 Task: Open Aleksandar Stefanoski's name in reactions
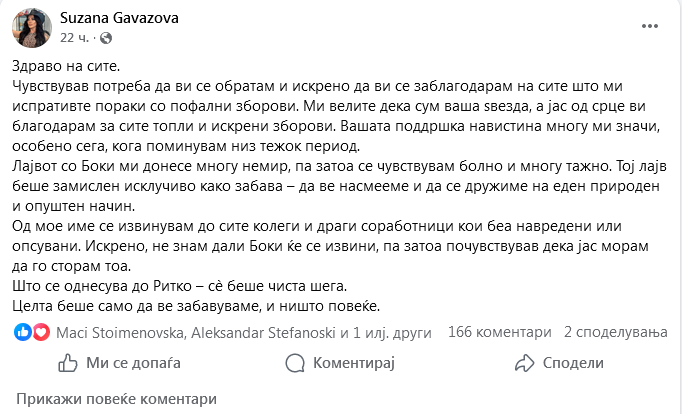257,331
